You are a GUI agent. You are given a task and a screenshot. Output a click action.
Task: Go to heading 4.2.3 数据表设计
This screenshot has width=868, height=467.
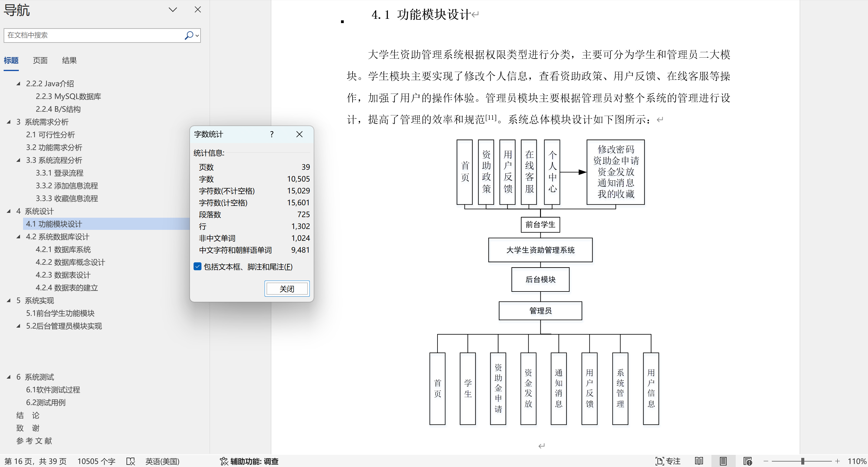click(63, 275)
